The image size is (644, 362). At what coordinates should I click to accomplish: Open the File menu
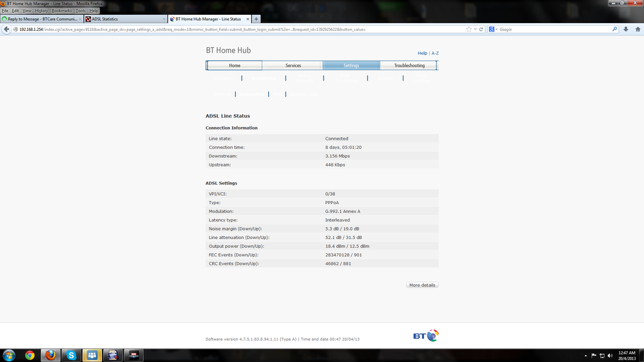[5, 11]
